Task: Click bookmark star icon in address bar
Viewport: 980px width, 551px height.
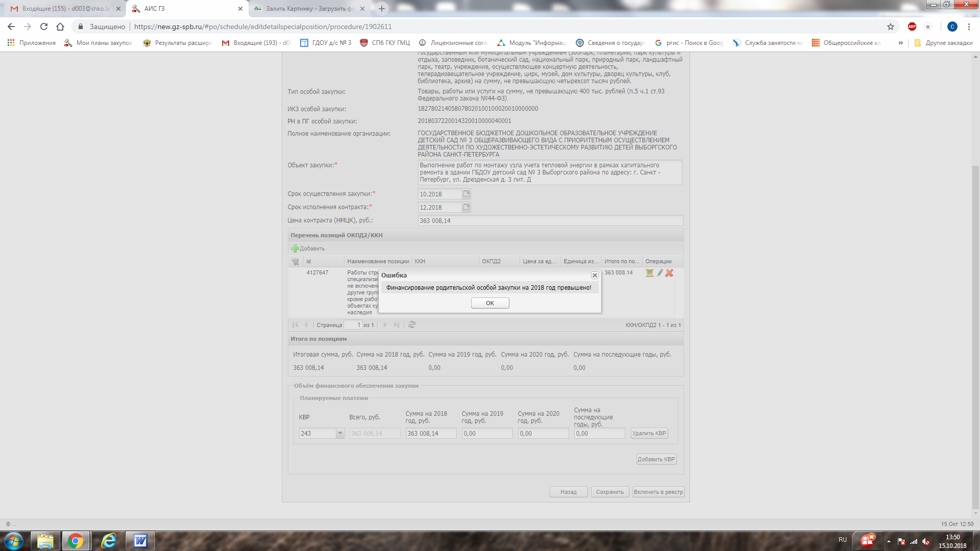Action: 890,27
